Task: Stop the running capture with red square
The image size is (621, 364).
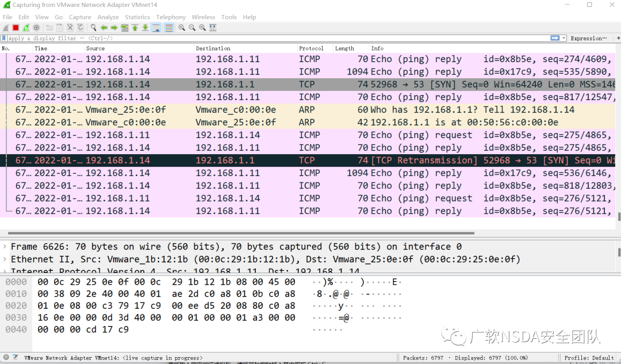Action: [16, 28]
